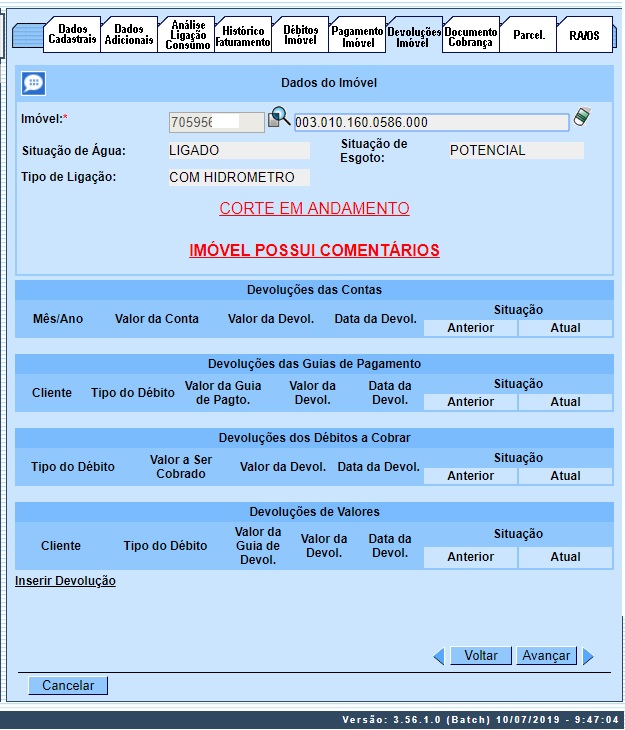Switch to Histórico Faturamento tab
This screenshot has height=730, width=625.
pos(243,34)
